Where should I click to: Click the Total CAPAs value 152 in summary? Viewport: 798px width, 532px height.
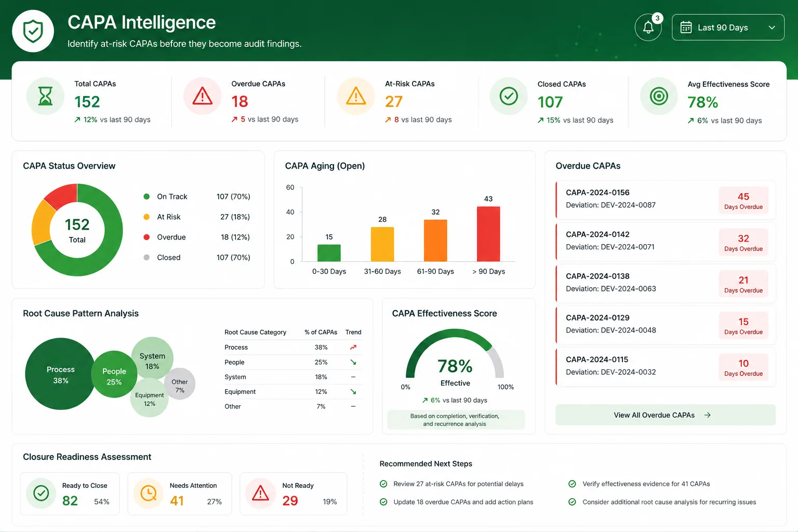coord(87,102)
